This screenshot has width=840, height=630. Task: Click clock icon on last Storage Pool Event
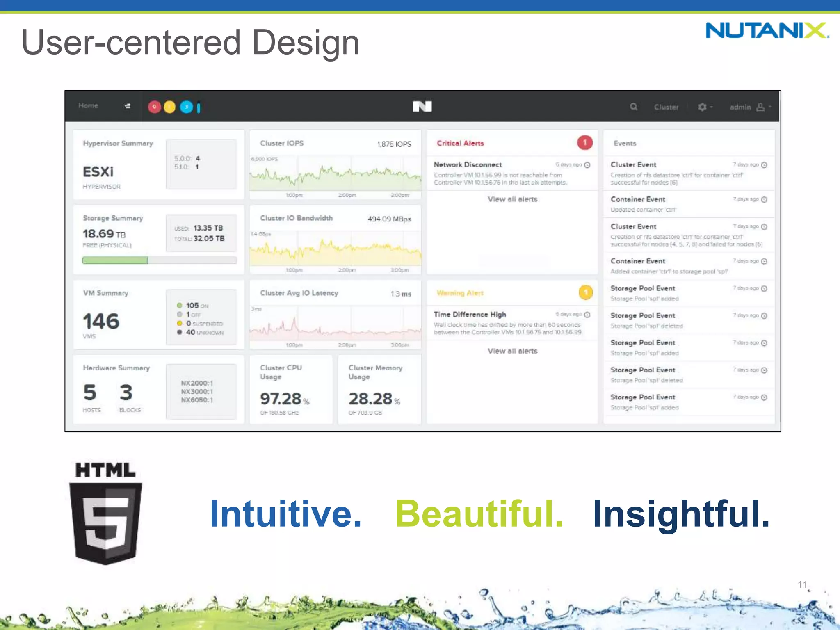[x=764, y=397]
